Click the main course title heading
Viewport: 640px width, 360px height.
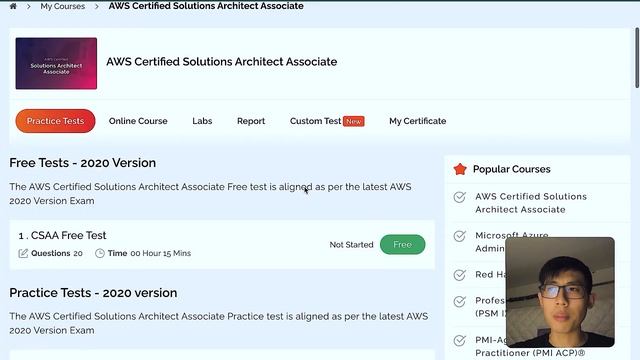pyautogui.click(x=222, y=62)
